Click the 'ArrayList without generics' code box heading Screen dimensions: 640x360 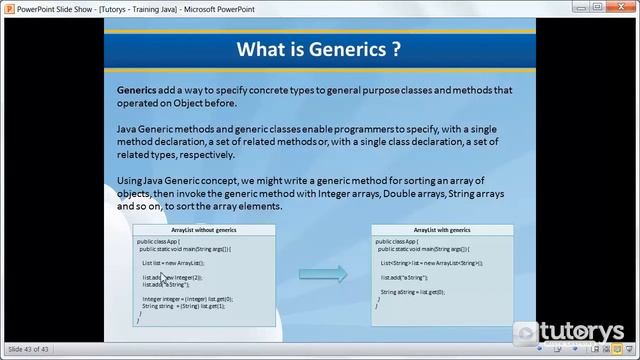(x=204, y=230)
